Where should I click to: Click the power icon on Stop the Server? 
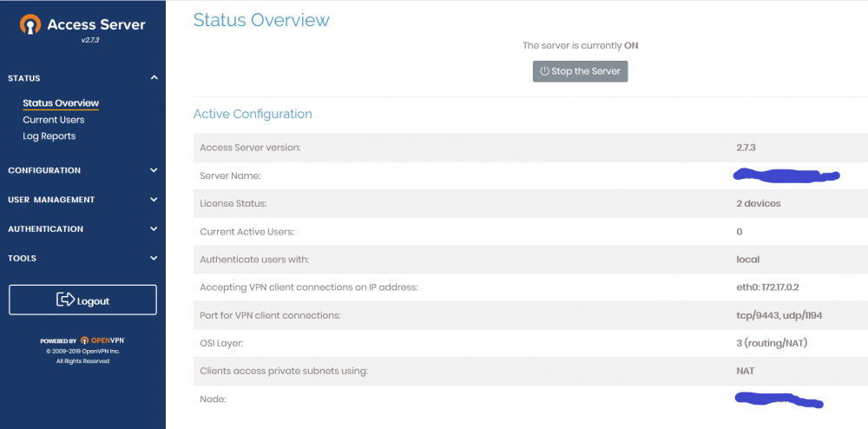click(545, 71)
